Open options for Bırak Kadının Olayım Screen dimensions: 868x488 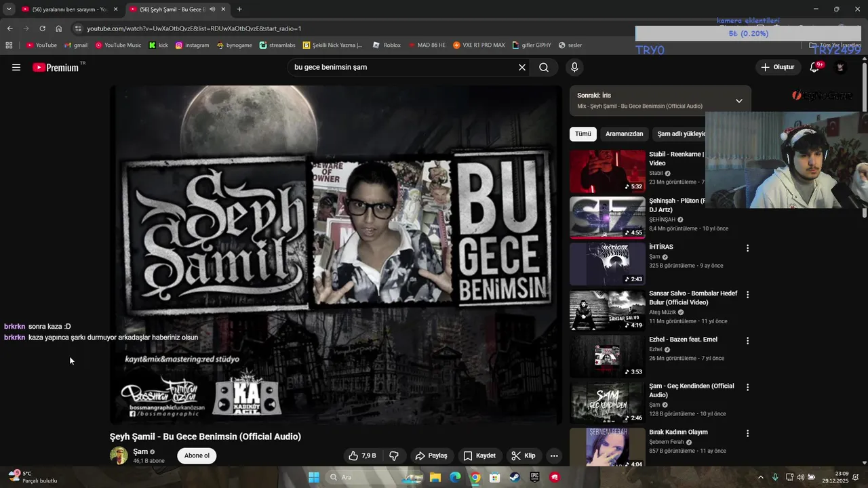tap(747, 433)
